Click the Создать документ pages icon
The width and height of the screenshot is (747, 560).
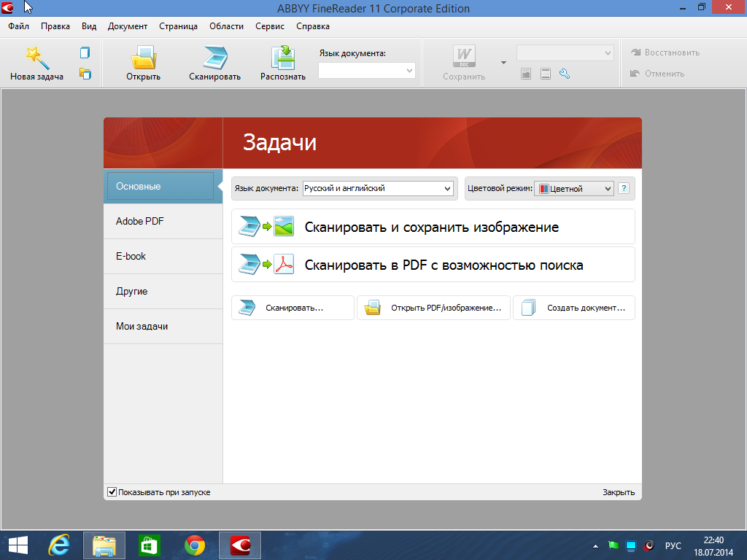click(528, 308)
